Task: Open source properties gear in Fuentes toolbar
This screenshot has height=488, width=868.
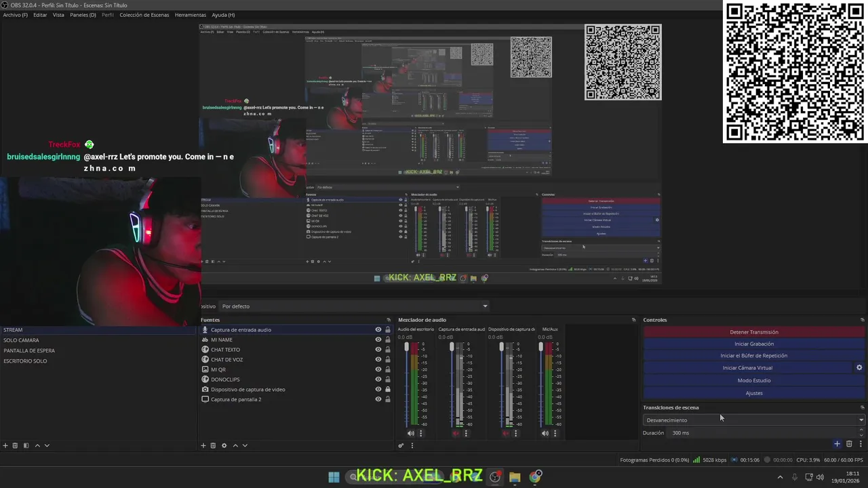Action: (224, 445)
